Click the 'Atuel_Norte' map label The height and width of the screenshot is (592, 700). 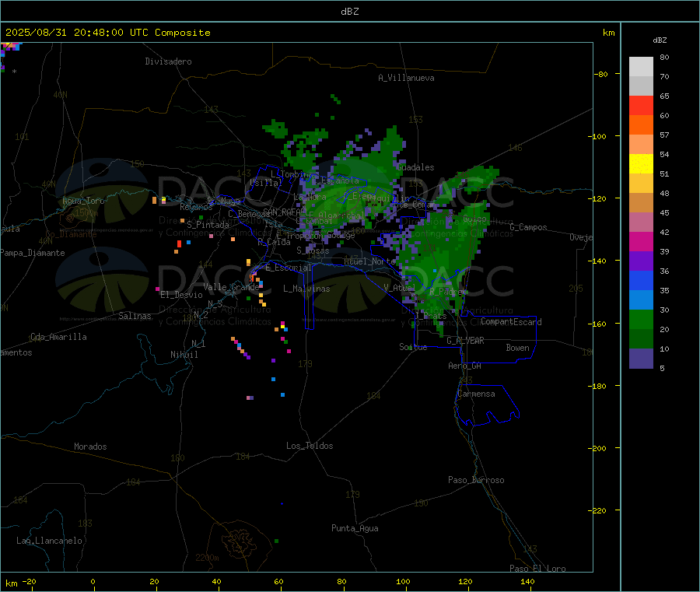[369, 261]
